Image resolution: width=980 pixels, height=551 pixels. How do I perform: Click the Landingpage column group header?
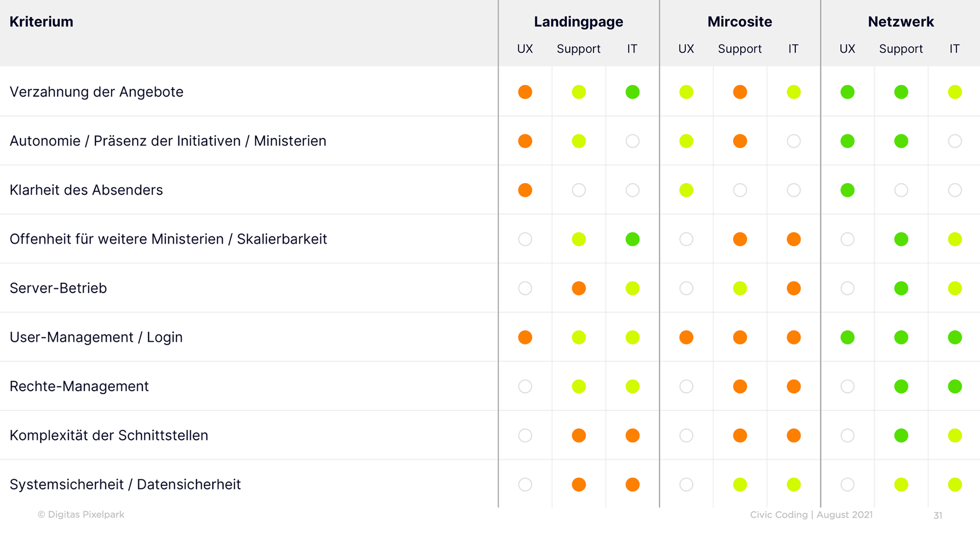pos(578,21)
